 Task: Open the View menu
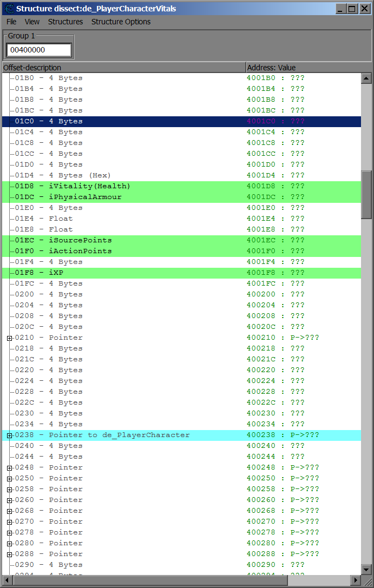[32, 22]
